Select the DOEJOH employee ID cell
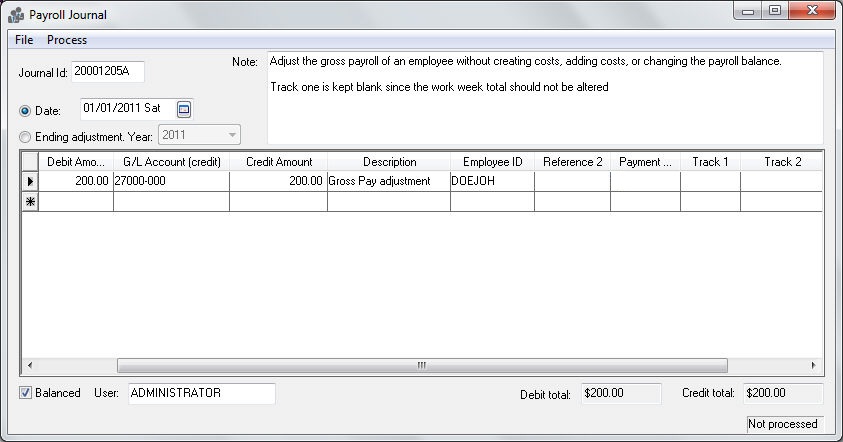 (492, 181)
